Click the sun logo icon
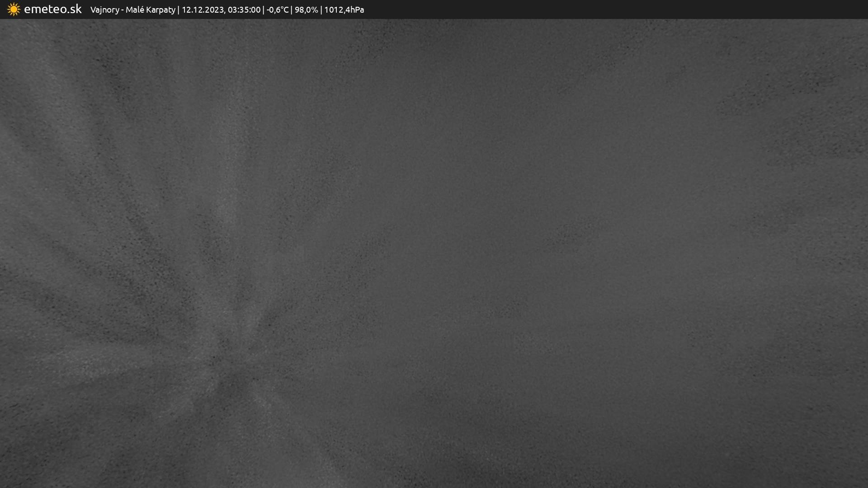Image resolution: width=868 pixels, height=488 pixels. (x=14, y=9)
